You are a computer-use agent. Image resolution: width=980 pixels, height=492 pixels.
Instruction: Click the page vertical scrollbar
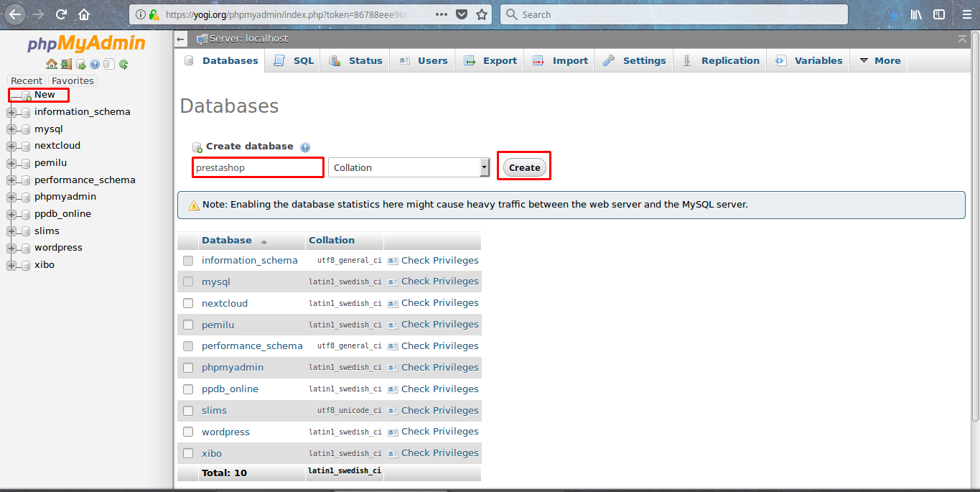click(x=974, y=228)
